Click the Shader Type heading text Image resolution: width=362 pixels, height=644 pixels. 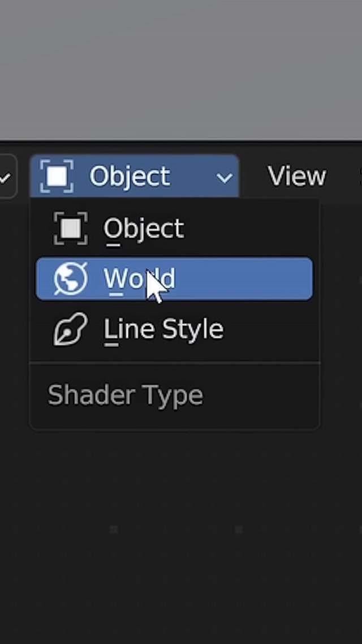coord(125,395)
